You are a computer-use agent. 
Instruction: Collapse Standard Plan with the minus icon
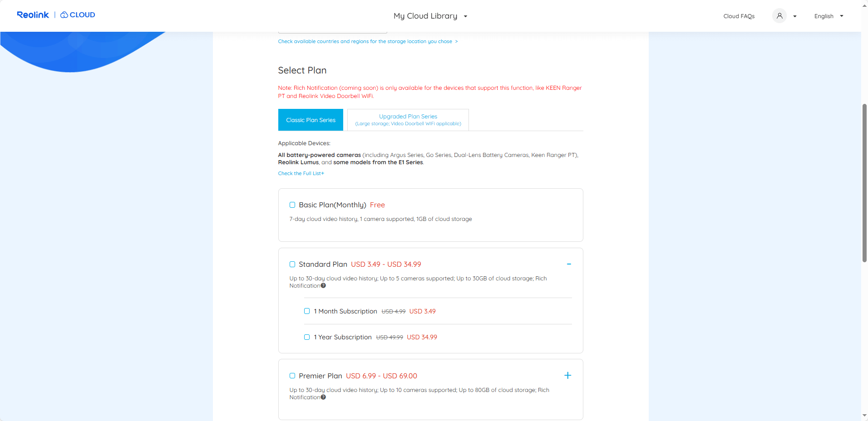tap(568, 264)
